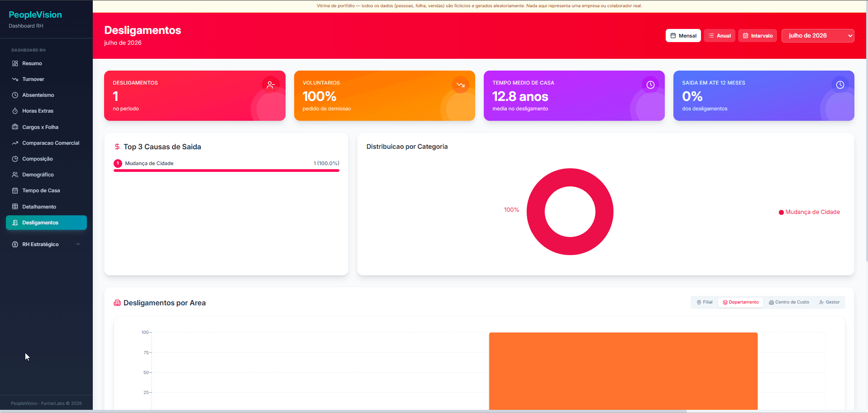Select the Centro de Custo tab
Screen dimensions: 868x413
tap(789, 302)
